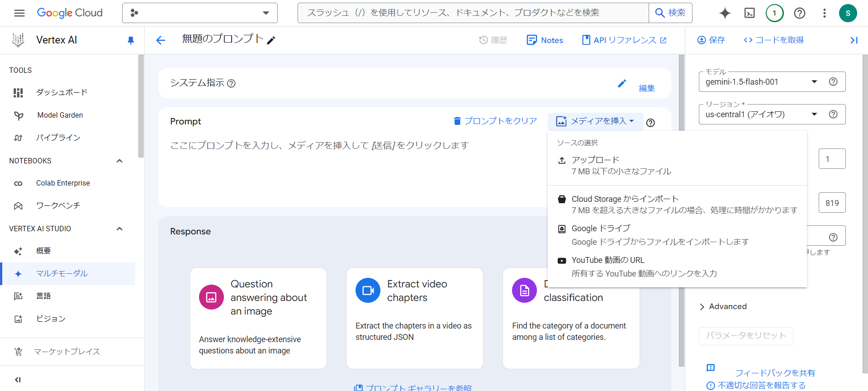Go back with the left arrow

pyautogui.click(x=161, y=40)
